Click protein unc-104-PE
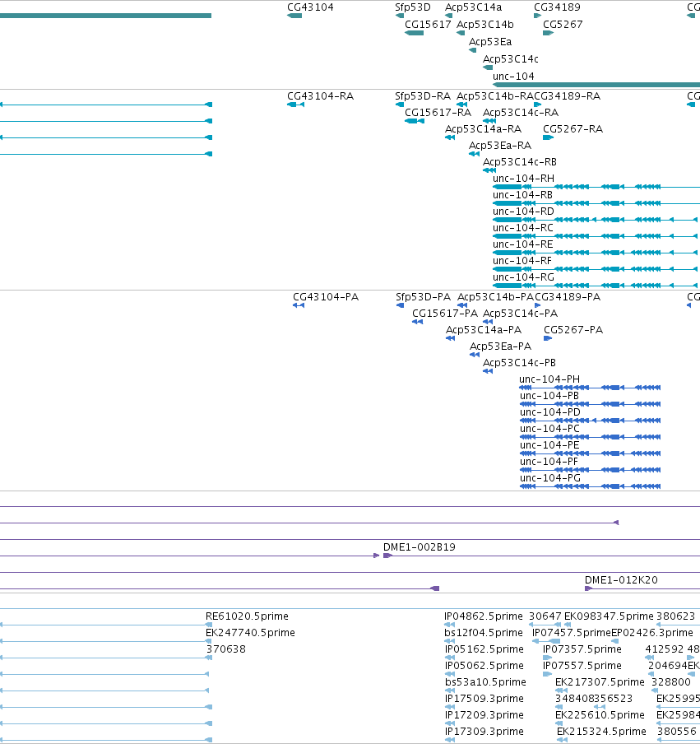The width and height of the screenshot is (700, 744). pyautogui.click(x=549, y=444)
